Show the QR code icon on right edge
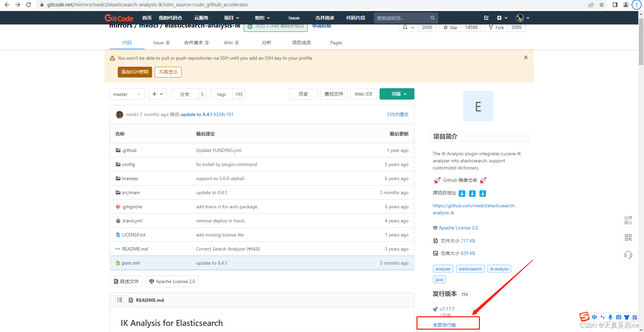 coord(628,237)
